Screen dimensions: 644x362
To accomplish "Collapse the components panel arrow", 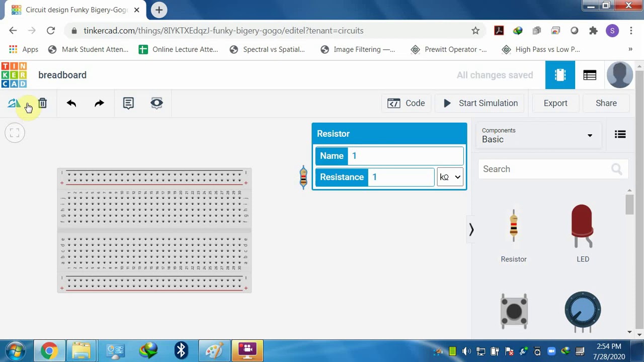I will 471,230.
